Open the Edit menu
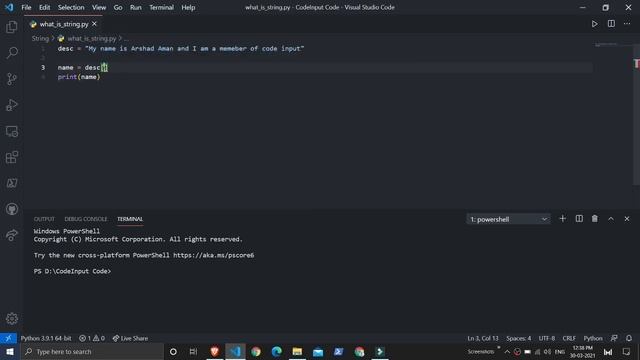The image size is (640, 360). [44, 7]
